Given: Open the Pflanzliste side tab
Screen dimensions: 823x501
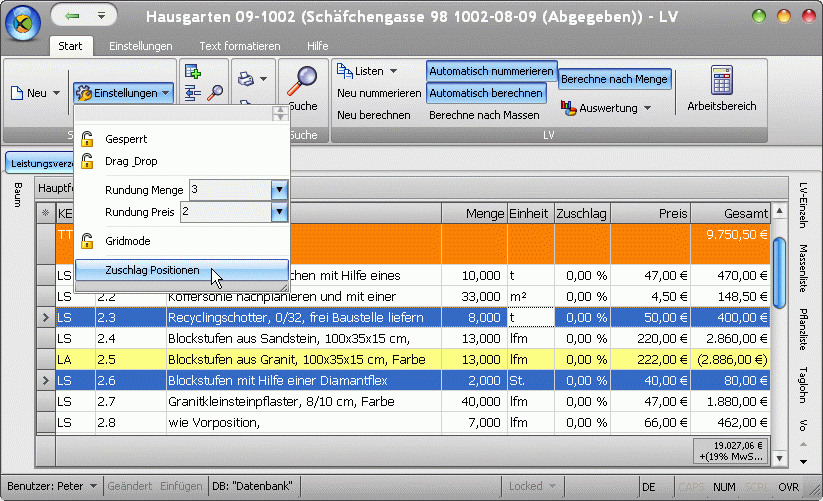Looking at the screenshot, I should click(x=803, y=329).
